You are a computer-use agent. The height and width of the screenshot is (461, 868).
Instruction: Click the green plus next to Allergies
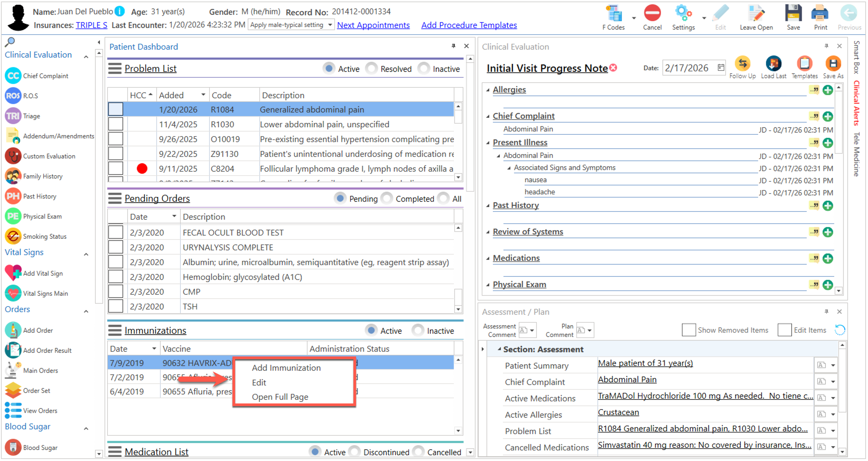[x=828, y=90]
